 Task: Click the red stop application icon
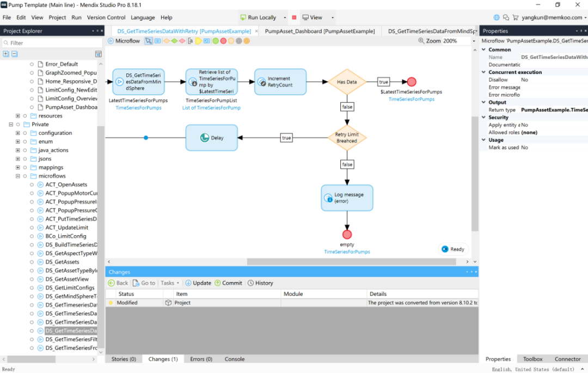(295, 17)
